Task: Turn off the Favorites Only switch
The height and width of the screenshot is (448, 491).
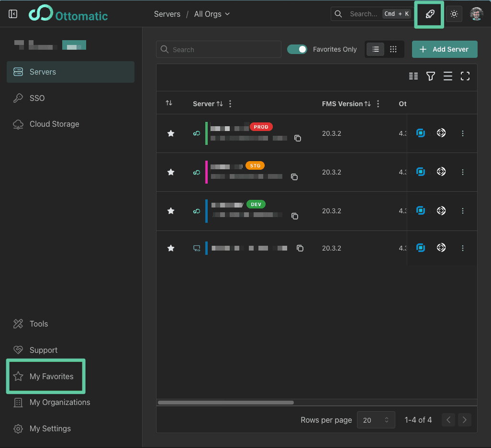Action: (x=297, y=49)
